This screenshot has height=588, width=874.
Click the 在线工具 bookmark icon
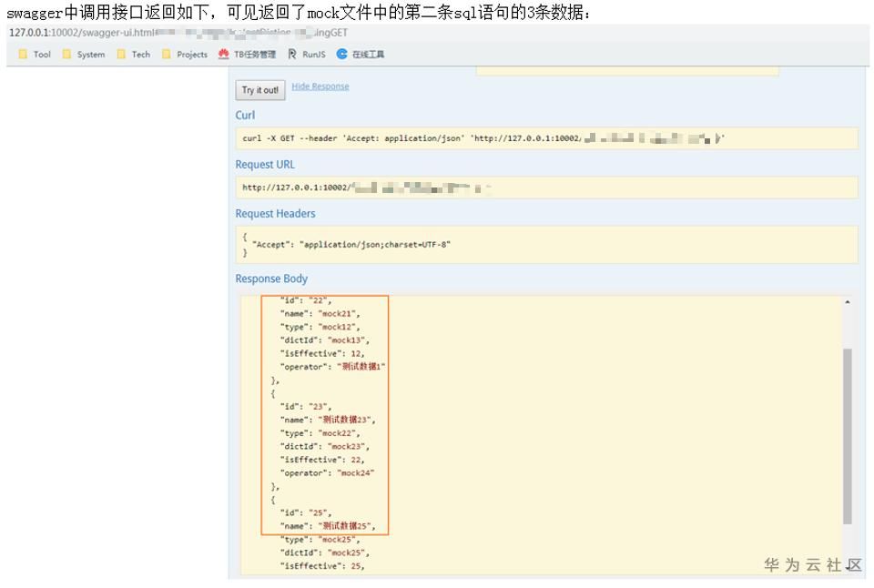(x=341, y=54)
